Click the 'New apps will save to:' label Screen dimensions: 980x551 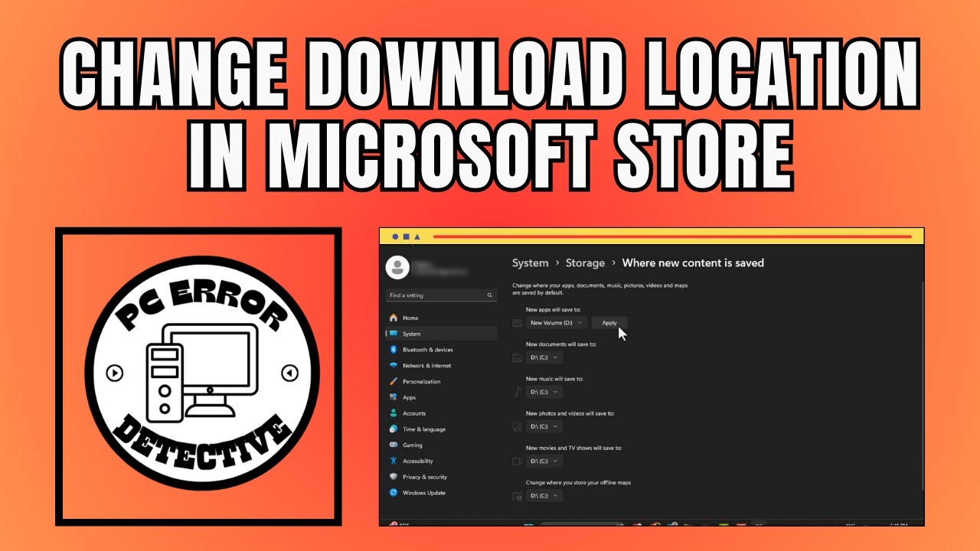[554, 310]
